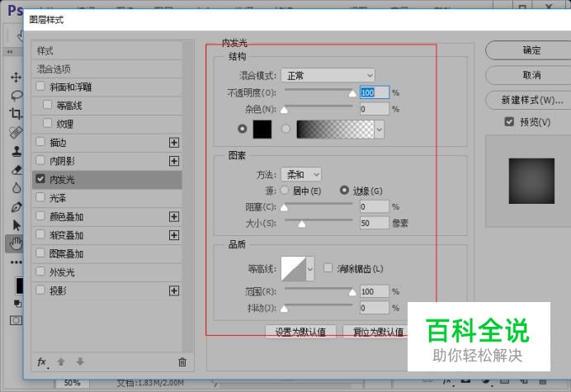Select the Pen tool
571x392 pixels.
[17, 207]
